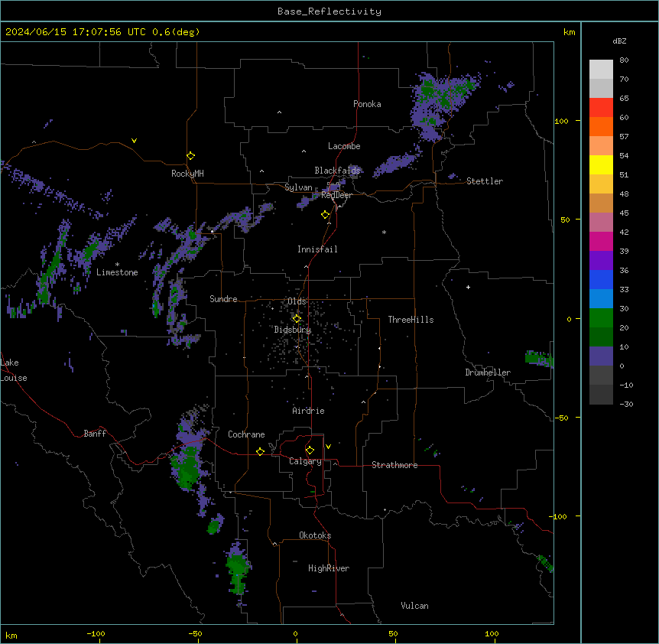Click the white 70 dBZ legend swatch
The image size is (659, 644).
click(x=601, y=70)
